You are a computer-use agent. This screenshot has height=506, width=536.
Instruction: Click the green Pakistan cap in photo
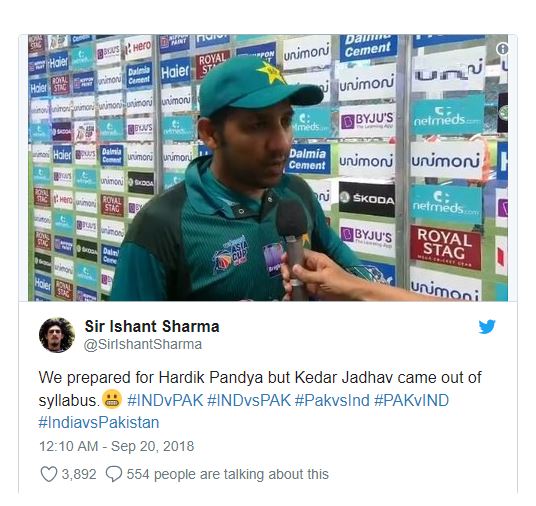pyautogui.click(x=260, y=85)
